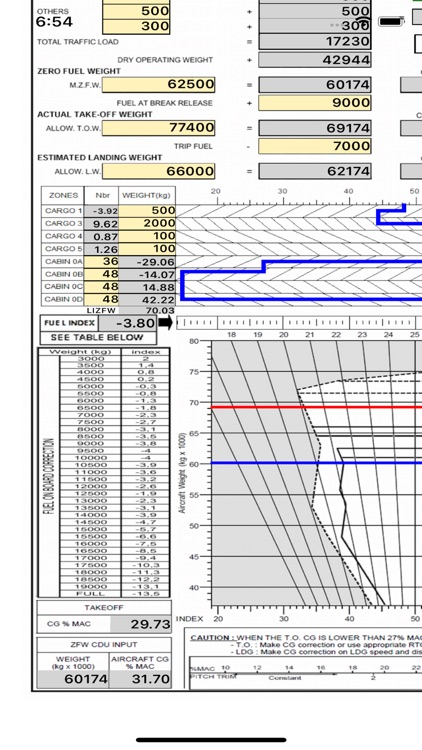The height and width of the screenshot is (750, 422).
Task: Select the Fuel Index value -3.80
Action: coord(127,323)
